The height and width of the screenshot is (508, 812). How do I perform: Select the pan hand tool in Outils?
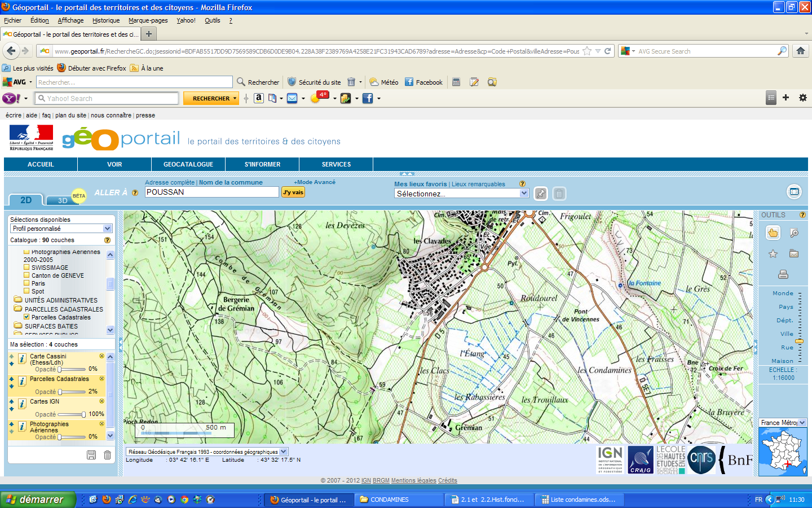pos(773,233)
